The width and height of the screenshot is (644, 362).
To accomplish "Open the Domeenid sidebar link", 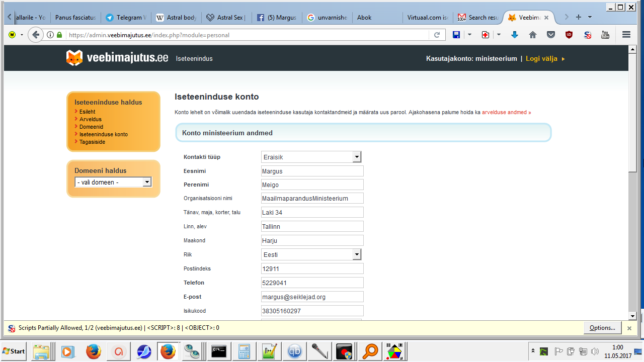I will 92,127.
